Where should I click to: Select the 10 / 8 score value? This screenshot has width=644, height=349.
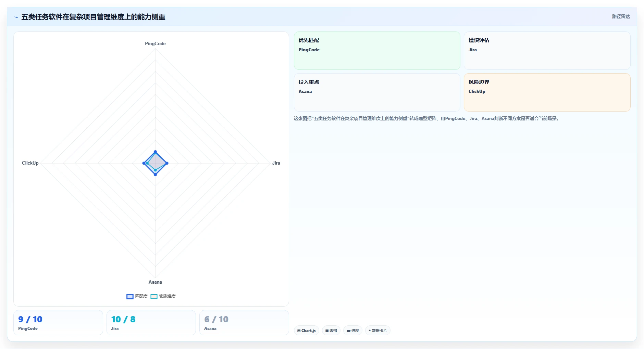pos(123,320)
